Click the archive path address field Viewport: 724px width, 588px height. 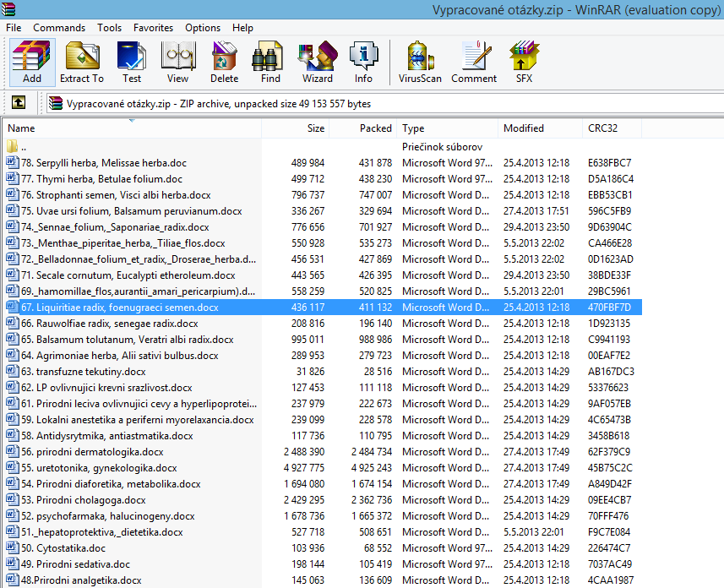[385, 103]
